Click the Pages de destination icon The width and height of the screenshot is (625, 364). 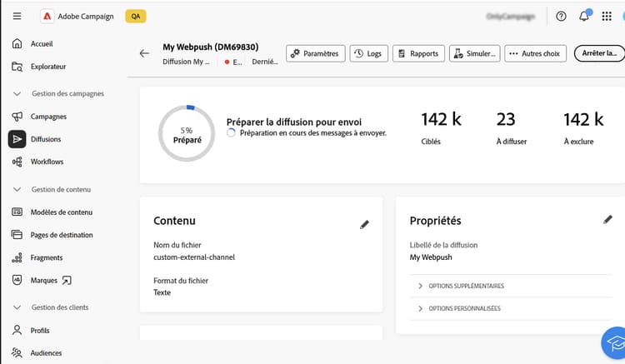tap(17, 235)
